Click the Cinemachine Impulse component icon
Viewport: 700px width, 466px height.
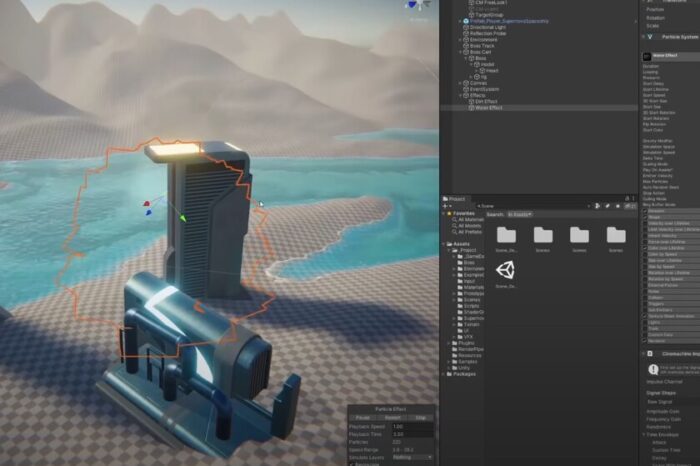coord(650,354)
